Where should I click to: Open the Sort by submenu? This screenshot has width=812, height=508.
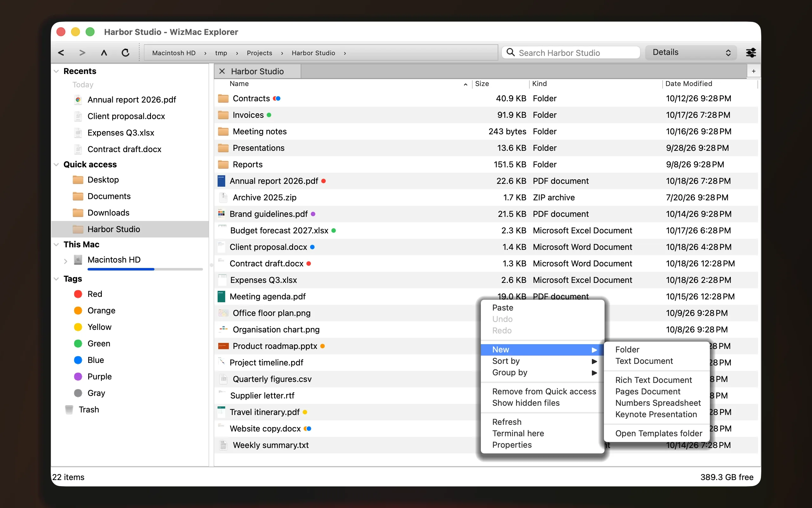pyautogui.click(x=542, y=361)
